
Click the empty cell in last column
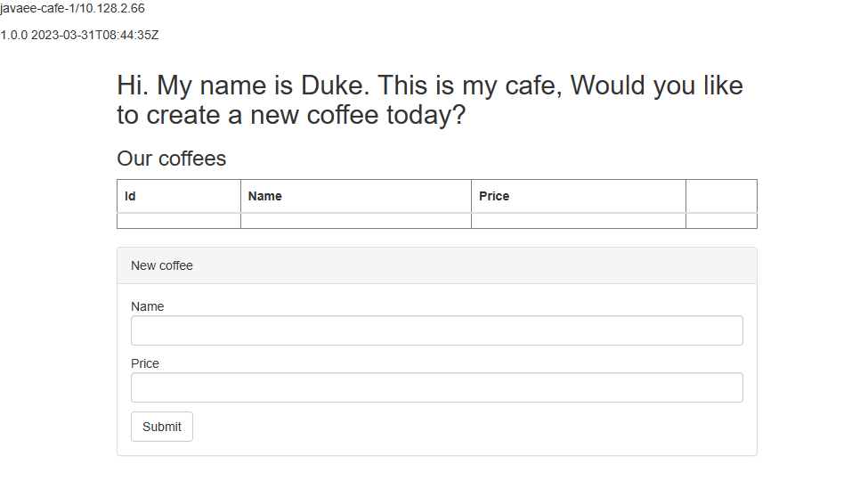point(721,221)
